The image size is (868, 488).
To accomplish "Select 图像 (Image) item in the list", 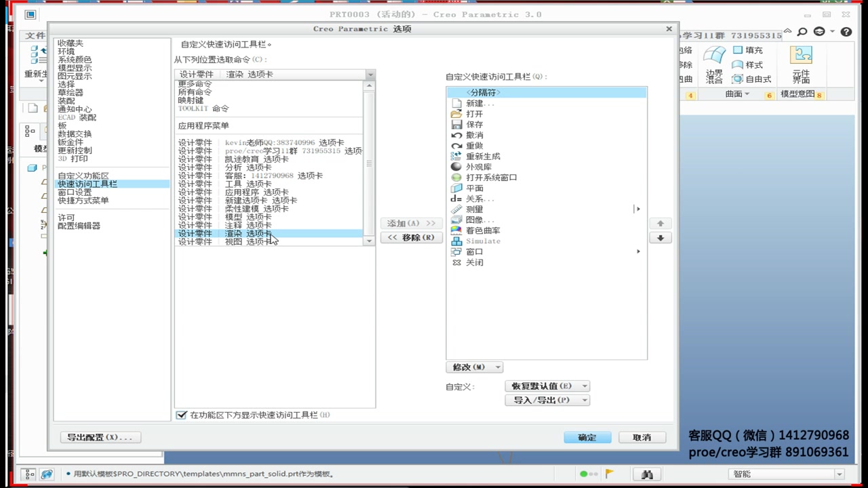I will [x=547, y=220].
